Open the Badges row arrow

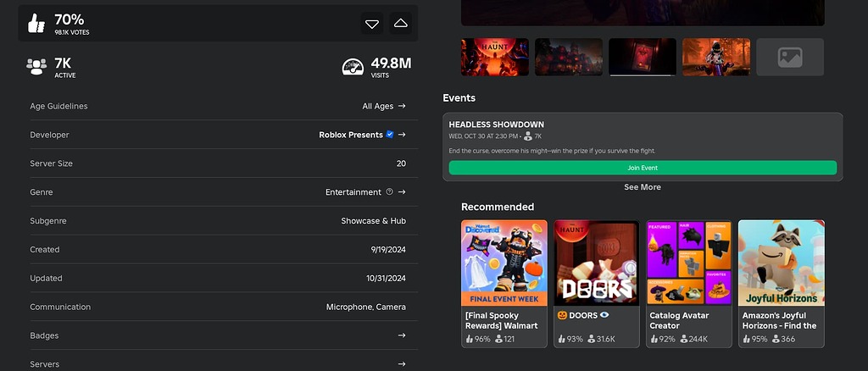(402, 335)
